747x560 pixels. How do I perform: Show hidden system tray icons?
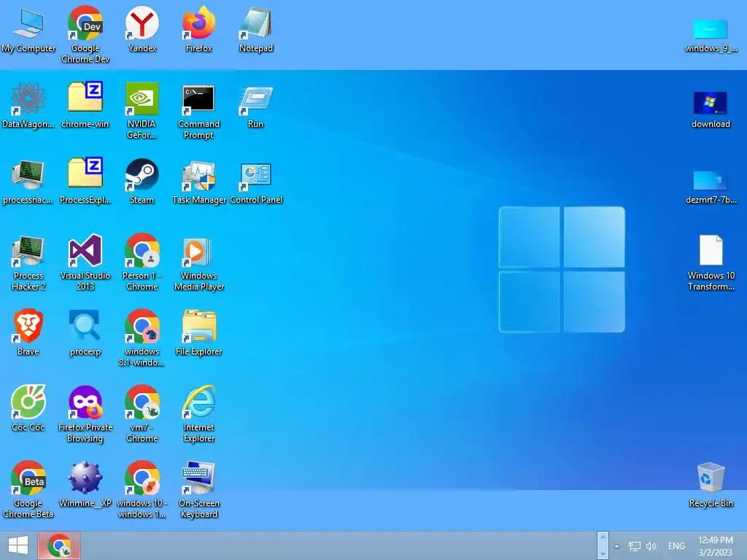(616, 546)
